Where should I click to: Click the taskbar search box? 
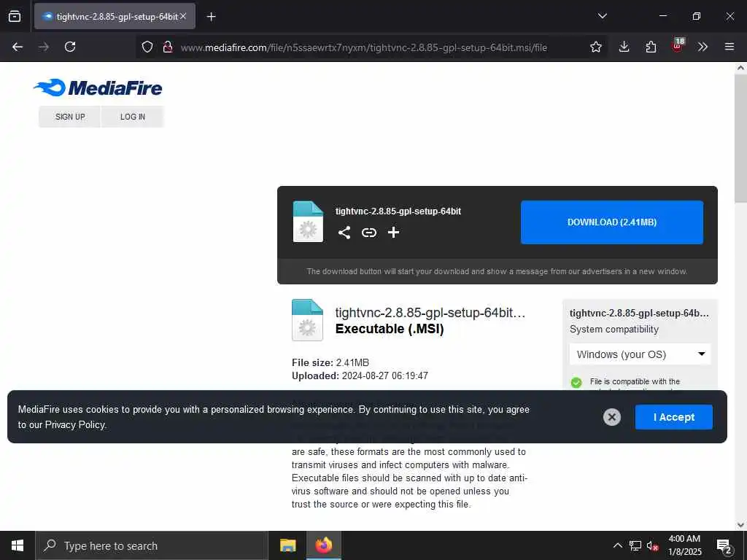click(x=152, y=545)
